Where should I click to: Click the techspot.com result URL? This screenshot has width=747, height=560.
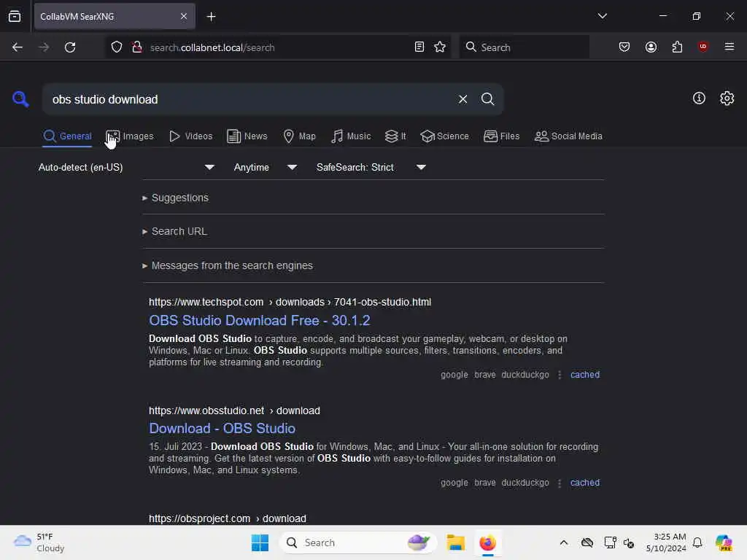[290, 303]
